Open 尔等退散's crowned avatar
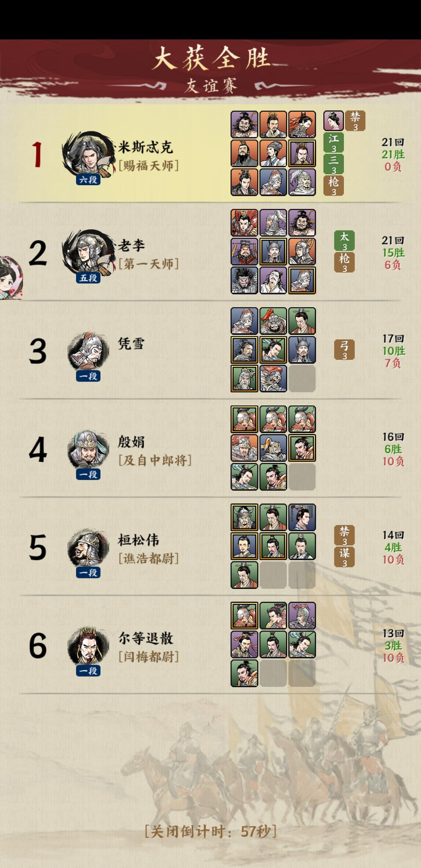This screenshot has height=868, width=421. pos(88,646)
